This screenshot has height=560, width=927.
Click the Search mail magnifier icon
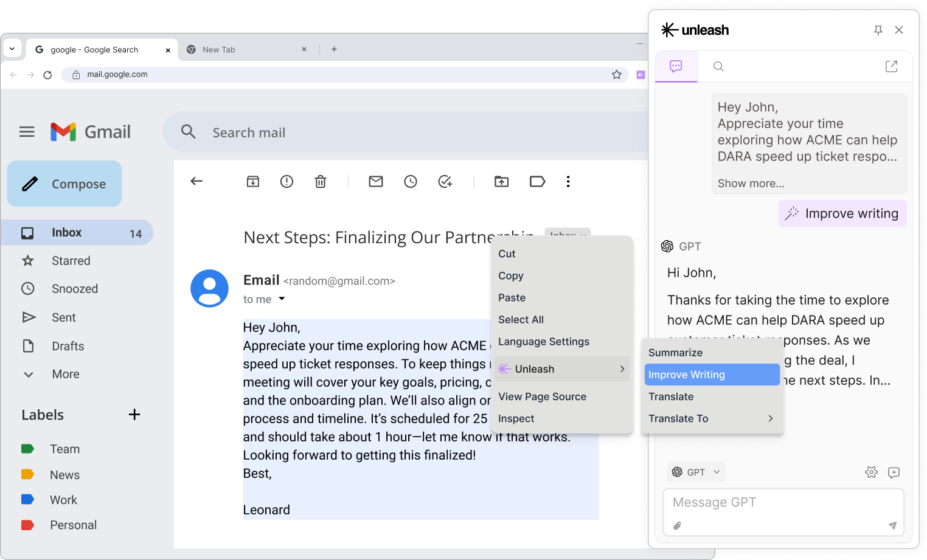coord(189,132)
